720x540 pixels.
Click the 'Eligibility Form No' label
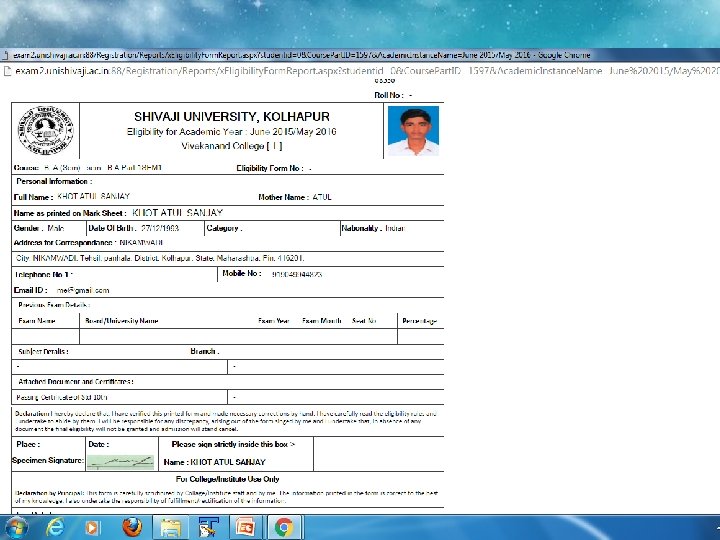270,168
